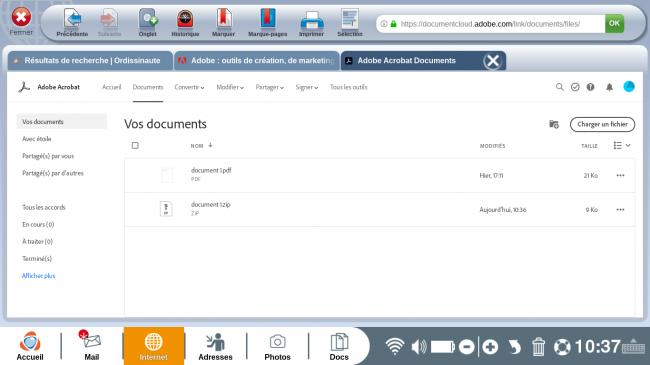Open Docs in bottom bar
This screenshot has height=365, width=650.
339,346
